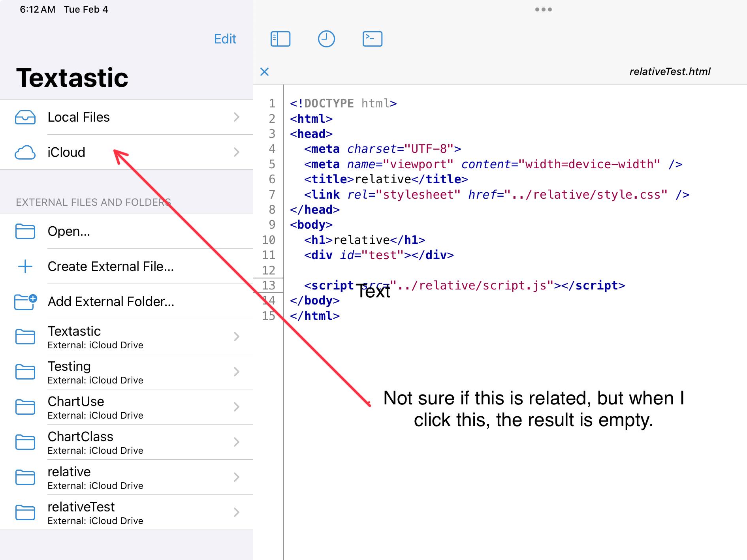Image resolution: width=747 pixels, height=560 pixels.
Task: Choose Add External Folder...
Action: [126, 302]
